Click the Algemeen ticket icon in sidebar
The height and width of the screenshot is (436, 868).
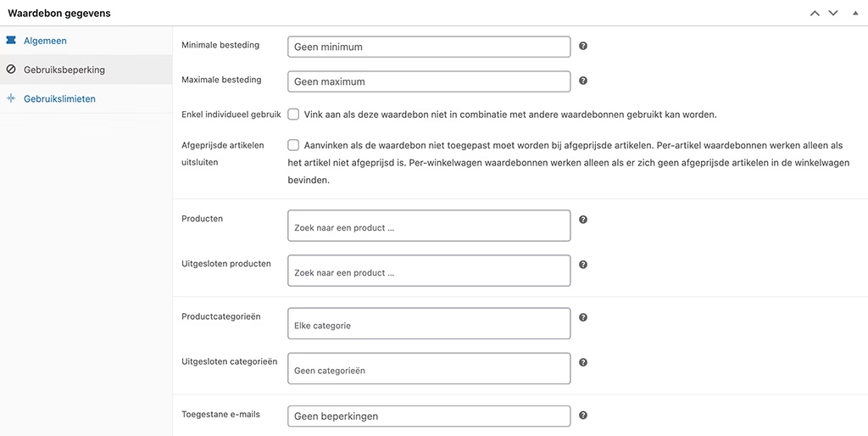11,41
